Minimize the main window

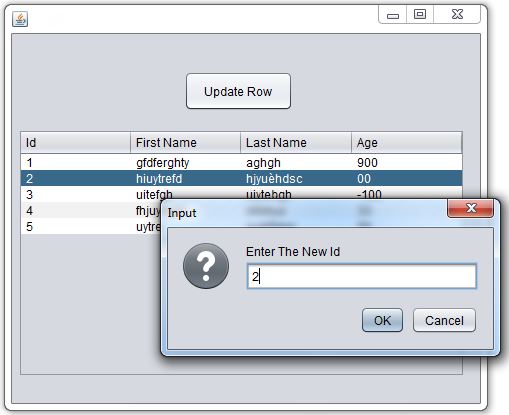pos(393,15)
